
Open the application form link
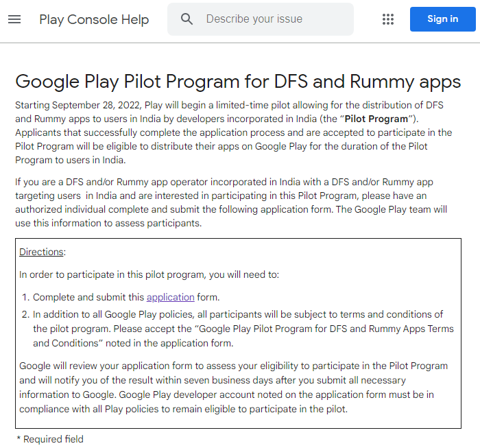point(171,297)
